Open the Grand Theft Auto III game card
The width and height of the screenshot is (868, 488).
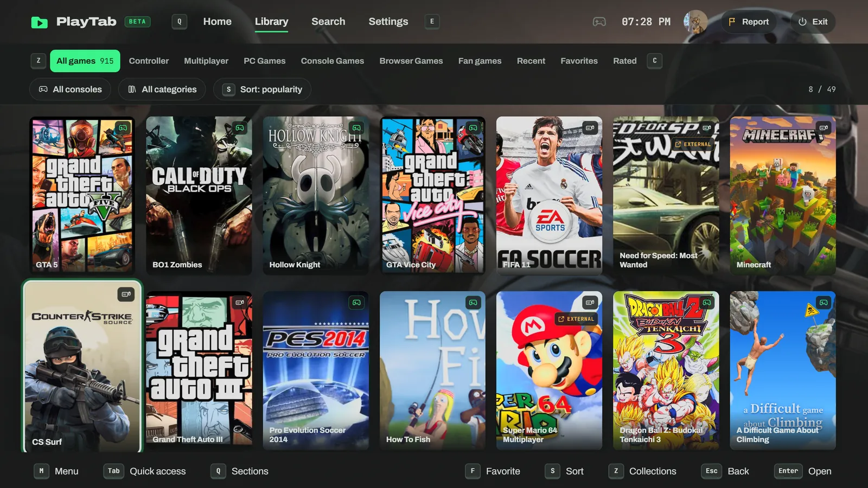click(199, 370)
